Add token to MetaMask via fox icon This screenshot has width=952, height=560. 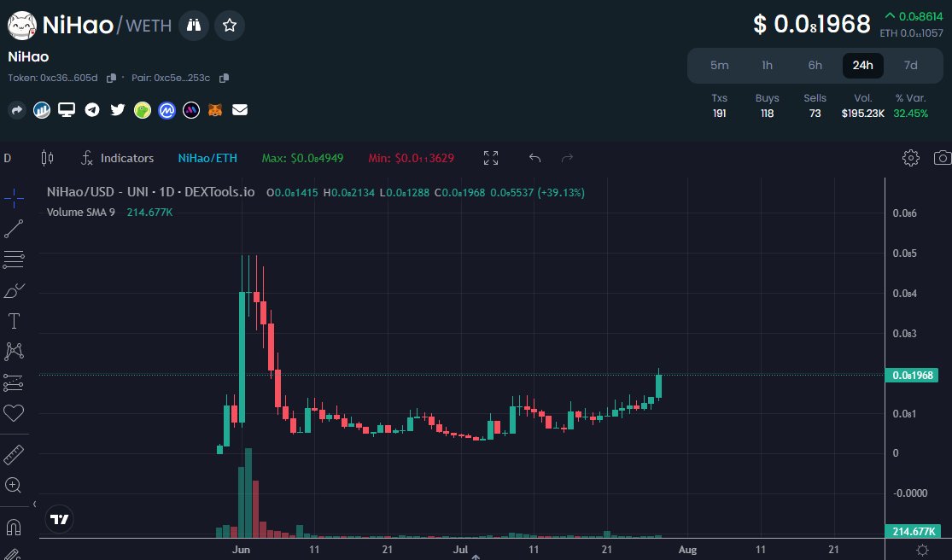click(215, 110)
